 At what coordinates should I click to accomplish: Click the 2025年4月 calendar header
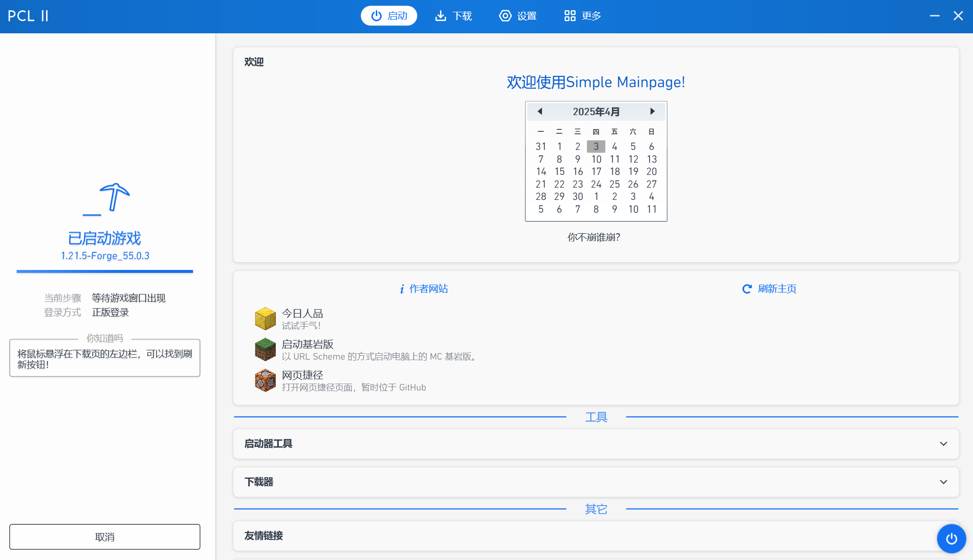596,112
